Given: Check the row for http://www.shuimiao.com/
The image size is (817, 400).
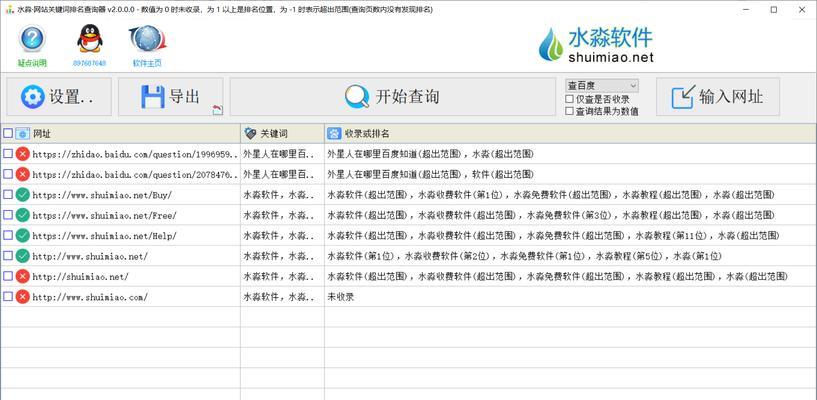Looking at the screenshot, I should [7, 296].
